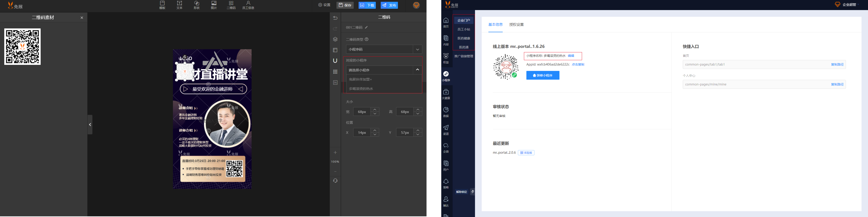Click the redo arrow icon
This screenshot has height=217, width=868.
[335, 29]
